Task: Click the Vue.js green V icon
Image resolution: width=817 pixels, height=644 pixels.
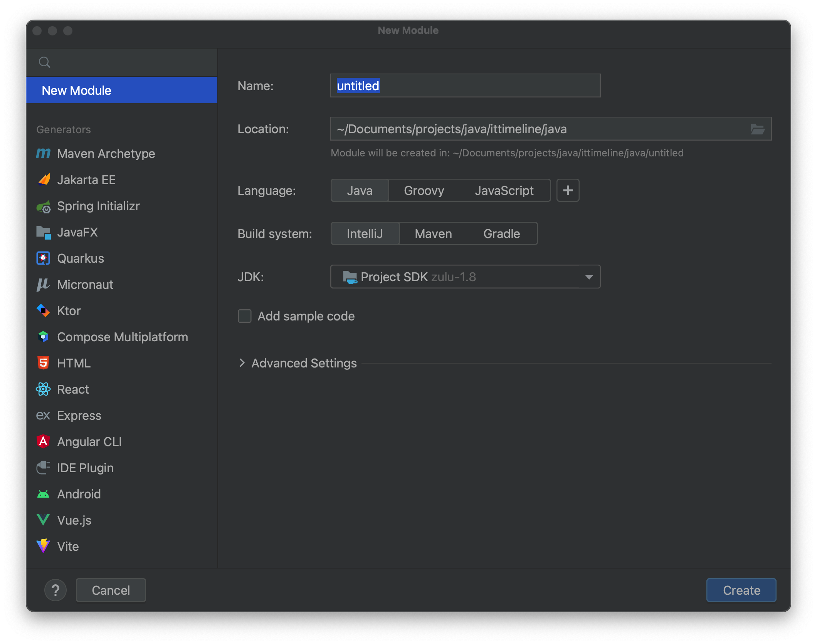Action: click(x=43, y=520)
